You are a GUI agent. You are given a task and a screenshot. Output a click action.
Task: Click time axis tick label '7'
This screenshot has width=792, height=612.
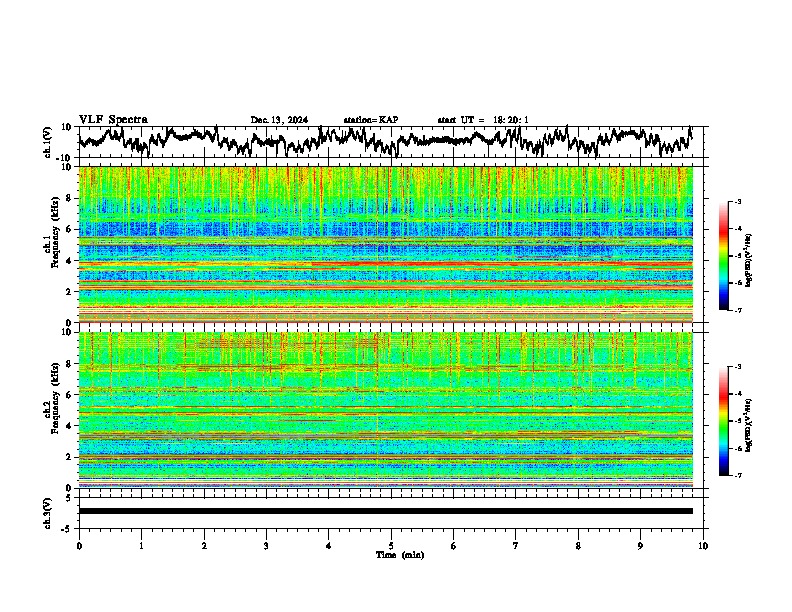[516, 546]
